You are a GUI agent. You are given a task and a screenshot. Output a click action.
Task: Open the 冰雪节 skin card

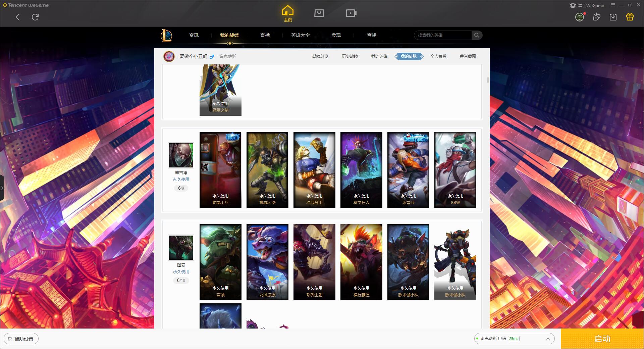[x=408, y=170]
